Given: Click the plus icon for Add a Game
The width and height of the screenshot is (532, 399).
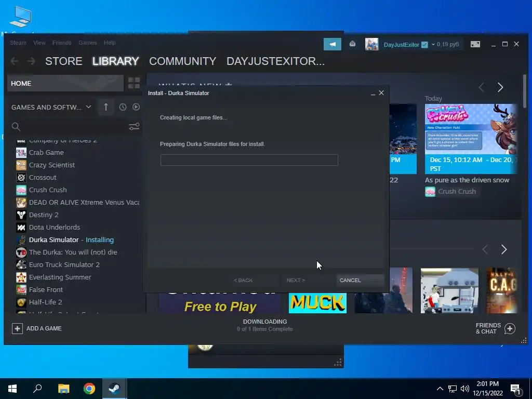Looking at the screenshot, I should pyautogui.click(x=17, y=328).
